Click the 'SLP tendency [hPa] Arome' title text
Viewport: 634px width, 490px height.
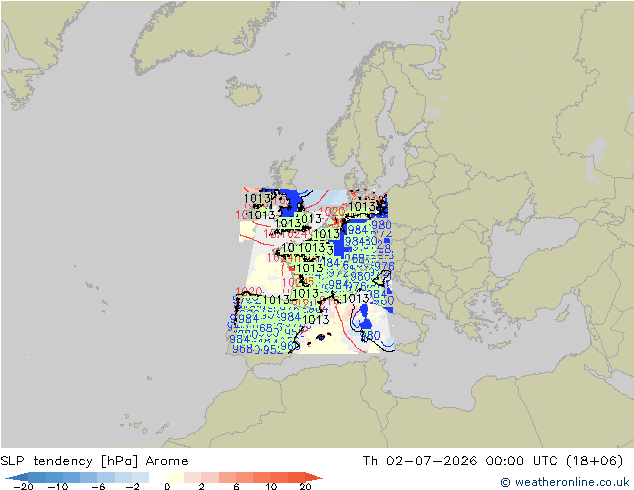[x=94, y=461]
